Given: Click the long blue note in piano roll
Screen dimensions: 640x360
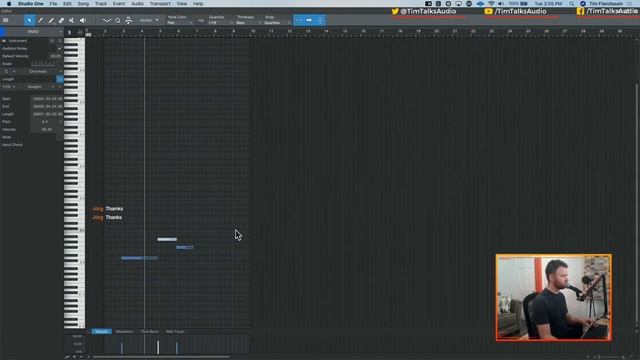Looking at the screenshot, I should point(139,258).
